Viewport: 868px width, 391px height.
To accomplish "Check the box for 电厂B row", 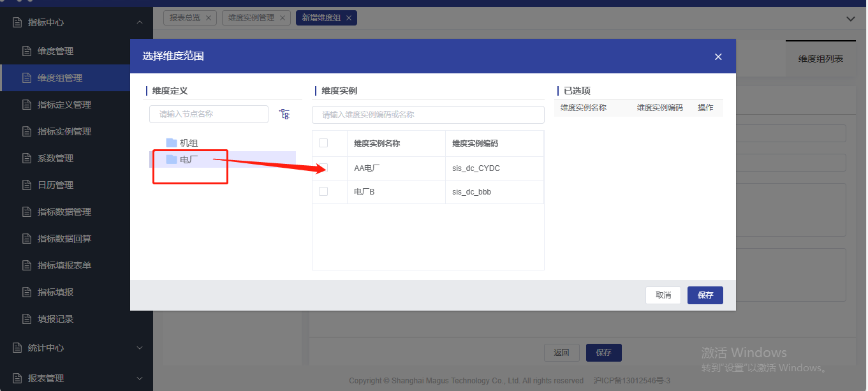I will coord(323,191).
